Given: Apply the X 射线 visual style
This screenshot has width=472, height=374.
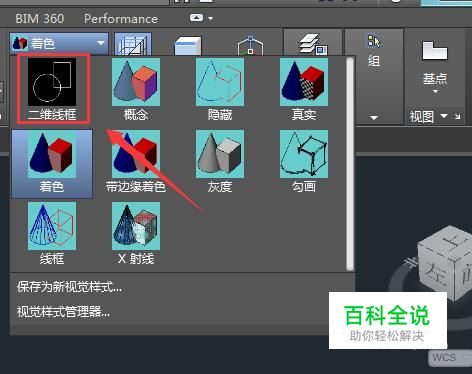Looking at the screenshot, I should click(x=136, y=233).
